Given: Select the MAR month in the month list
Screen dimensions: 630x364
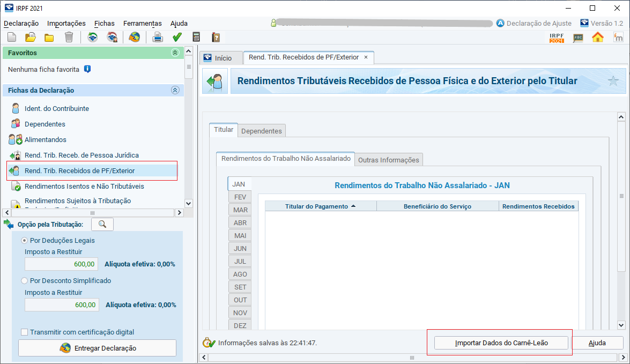Looking at the screenshot, I should tap(240, 210).
